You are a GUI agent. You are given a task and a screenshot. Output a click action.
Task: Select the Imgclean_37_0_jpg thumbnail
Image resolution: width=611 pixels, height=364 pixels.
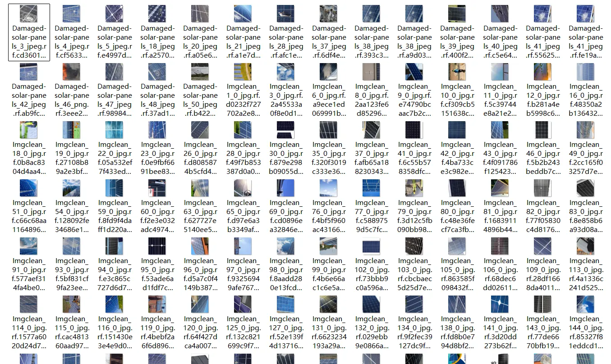click(372, 130)
